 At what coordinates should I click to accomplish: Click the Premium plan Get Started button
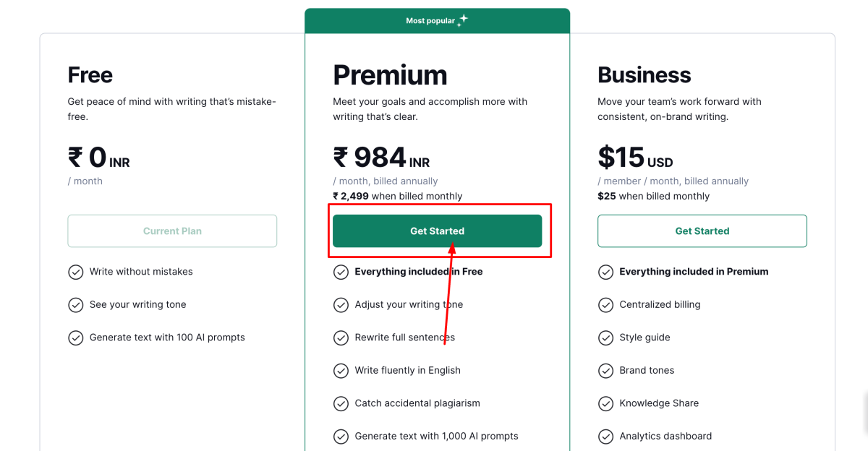pos(437,231)
